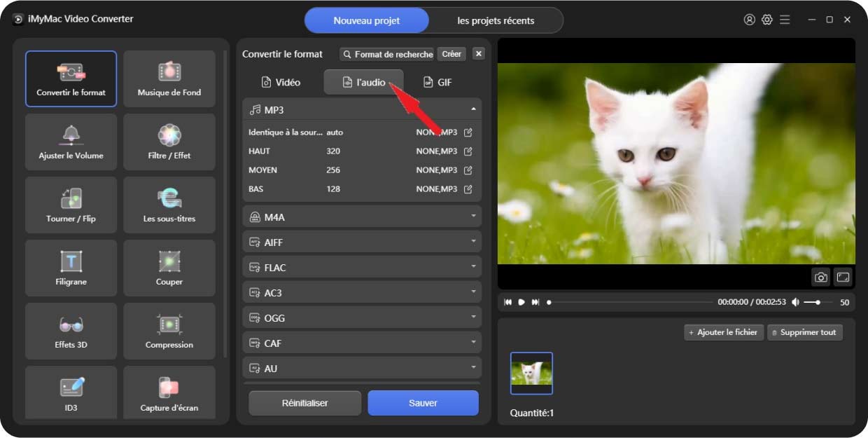Click the user account icon
The height and width of the screenshot is (438, 868).
[x=750, y=20]
